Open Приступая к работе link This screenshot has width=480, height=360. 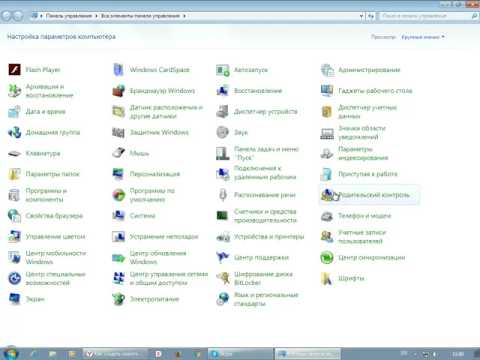pos(368,174)
